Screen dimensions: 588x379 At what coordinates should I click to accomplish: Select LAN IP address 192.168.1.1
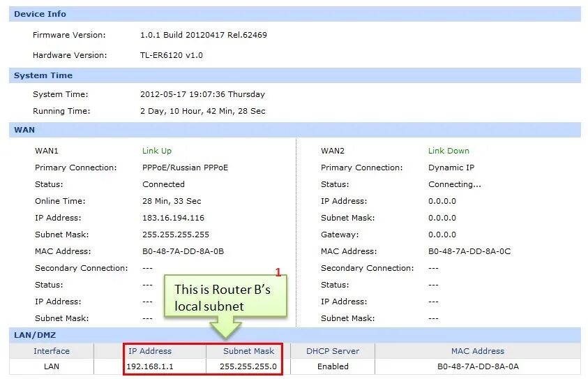[150, 366]
